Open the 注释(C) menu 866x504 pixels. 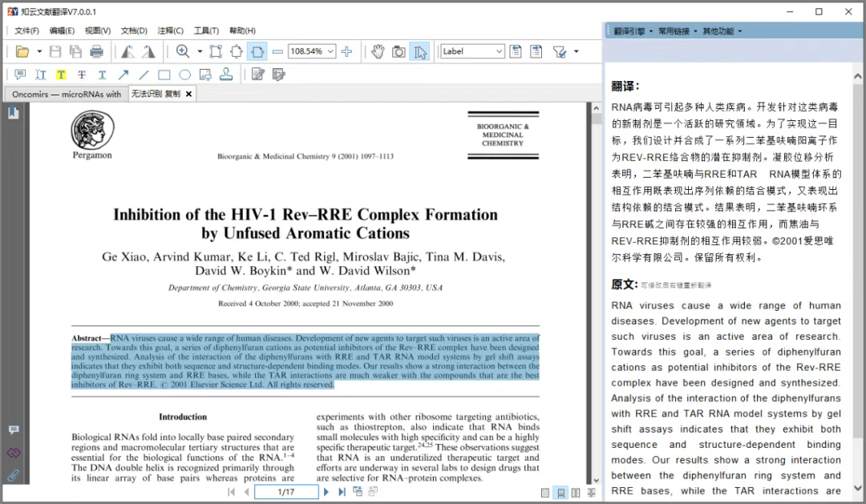pyautogui.click(x=170, y=31)
